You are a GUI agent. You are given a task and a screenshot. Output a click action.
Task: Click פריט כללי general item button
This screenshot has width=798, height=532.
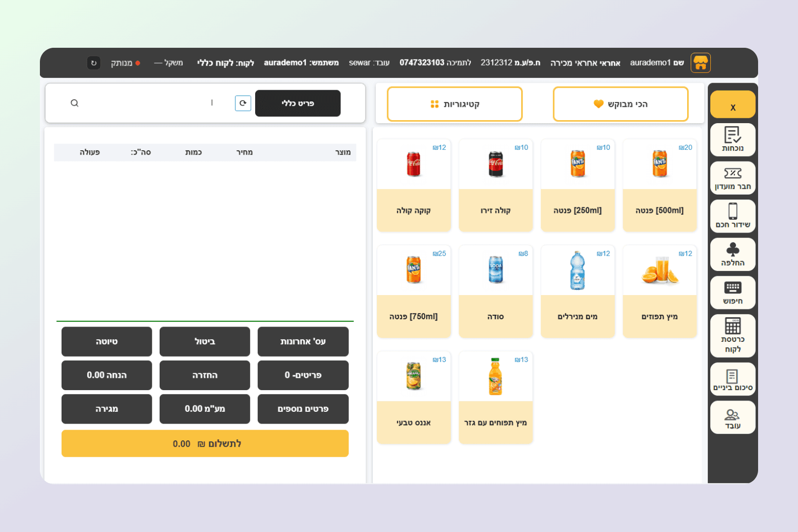click(x=298, y=103)
